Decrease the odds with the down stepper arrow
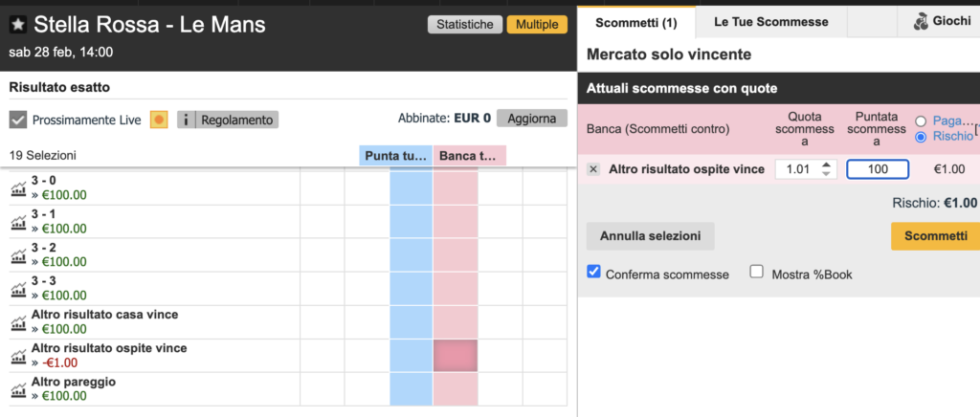Viewport: 980px width, 417px height. 826,173
